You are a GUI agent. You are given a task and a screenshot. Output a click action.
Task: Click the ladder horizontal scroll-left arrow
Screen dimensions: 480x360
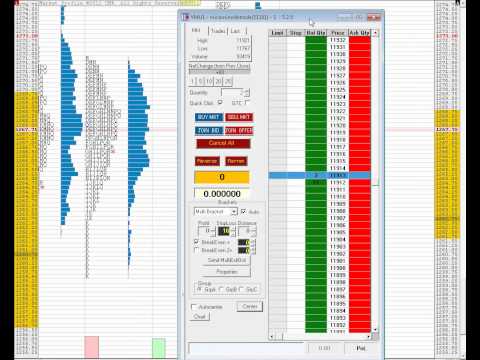pos(272,337)
